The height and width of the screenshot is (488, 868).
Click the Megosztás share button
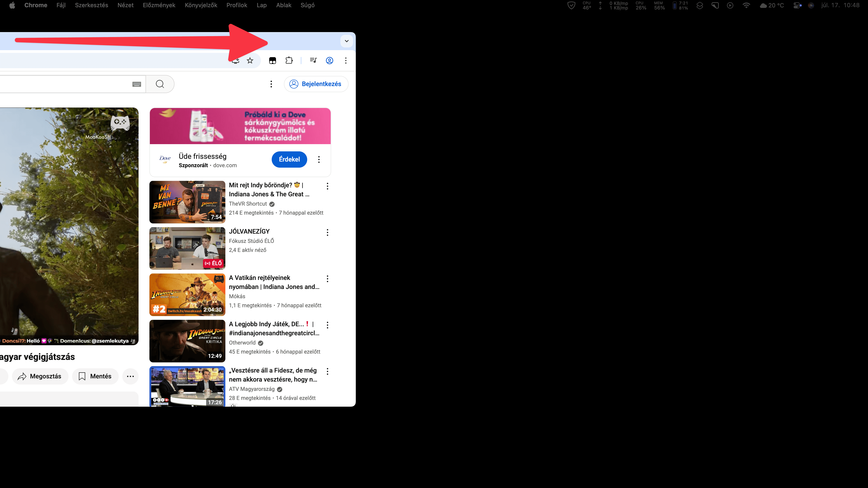(x=40, y=377)
